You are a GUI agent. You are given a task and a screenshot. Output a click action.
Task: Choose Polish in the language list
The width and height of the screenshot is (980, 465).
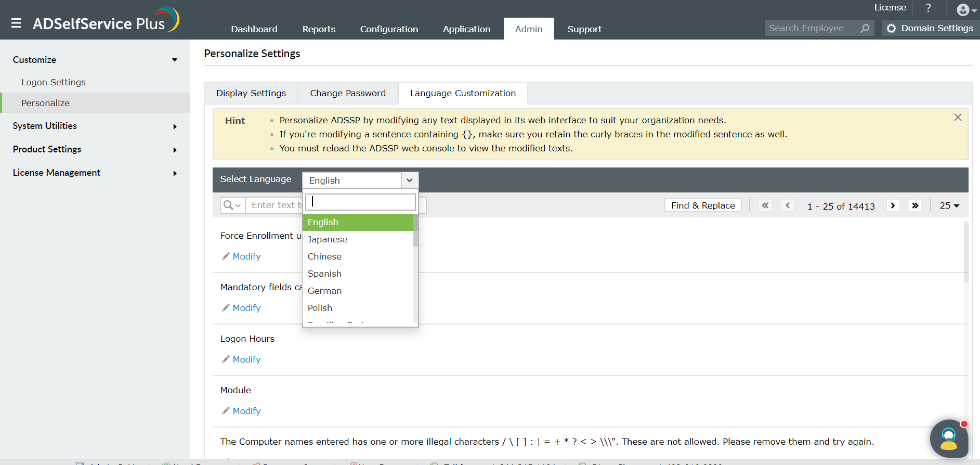[358, 308]
